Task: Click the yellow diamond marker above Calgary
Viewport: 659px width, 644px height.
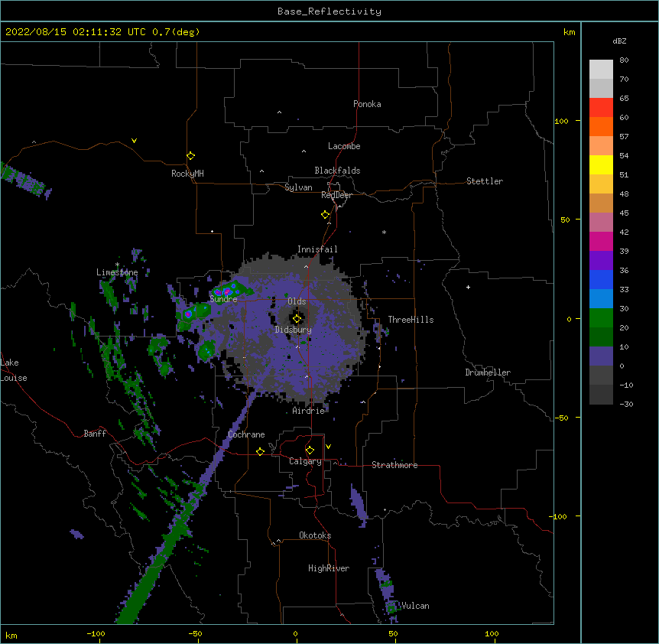Action: (x=310, y=450)
